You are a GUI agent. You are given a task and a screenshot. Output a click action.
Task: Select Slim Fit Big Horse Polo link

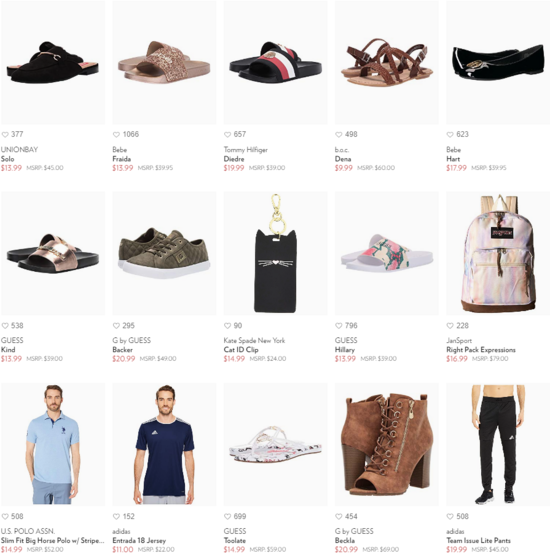coord(52,541)
